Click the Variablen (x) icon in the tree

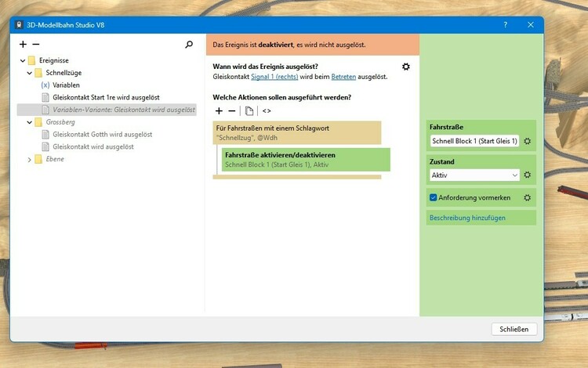pos(45,85)
